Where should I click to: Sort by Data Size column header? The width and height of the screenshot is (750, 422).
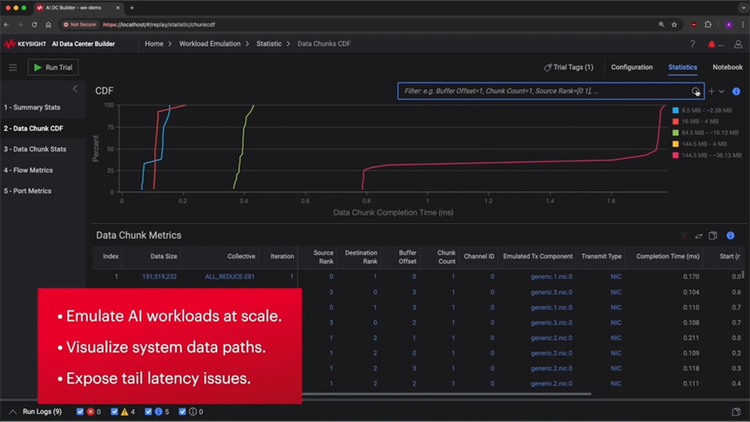[164, 256]
